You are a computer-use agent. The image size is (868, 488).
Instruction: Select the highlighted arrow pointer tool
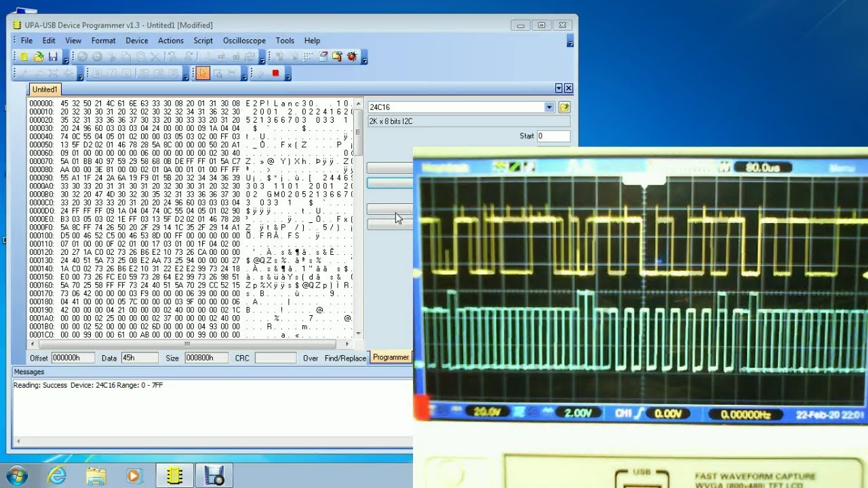point(203,73)
